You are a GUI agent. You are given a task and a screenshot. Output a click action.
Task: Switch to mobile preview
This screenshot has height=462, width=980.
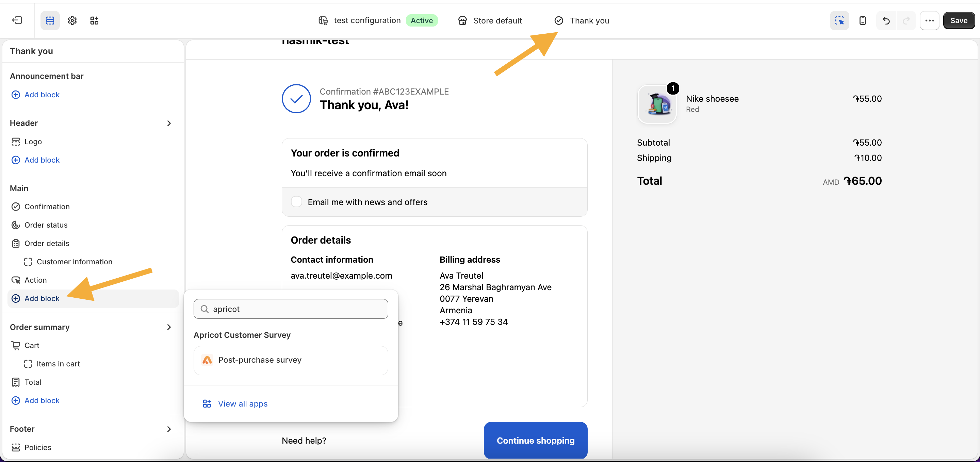tap(863, 20)
